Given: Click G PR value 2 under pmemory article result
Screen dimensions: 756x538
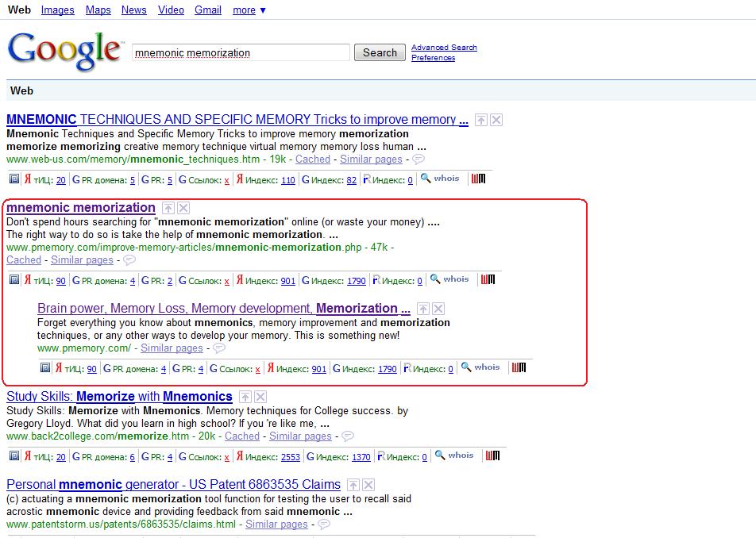Looking at the screenshot, I should point(170,281).
